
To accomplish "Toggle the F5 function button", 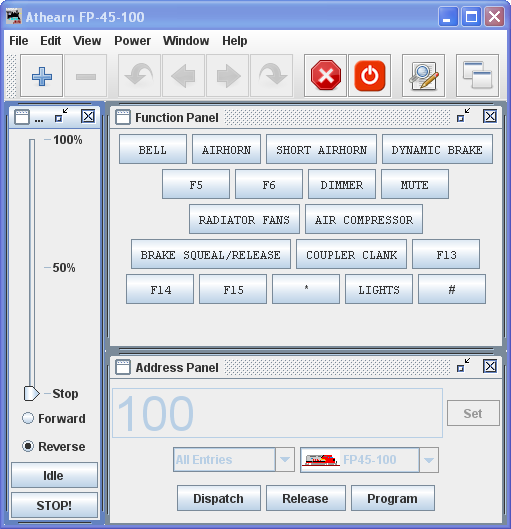I will 196,184.
